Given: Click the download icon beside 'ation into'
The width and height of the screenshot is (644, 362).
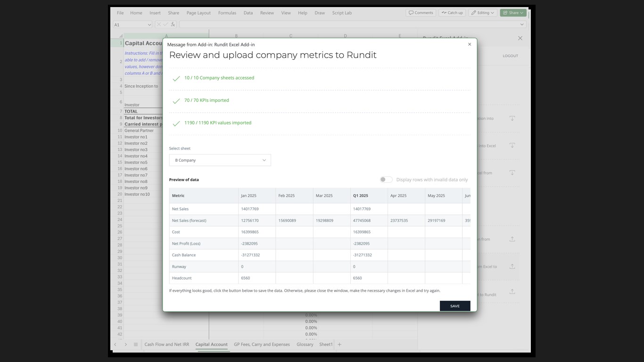Looking at the screenshot, I should click(512, 118).
